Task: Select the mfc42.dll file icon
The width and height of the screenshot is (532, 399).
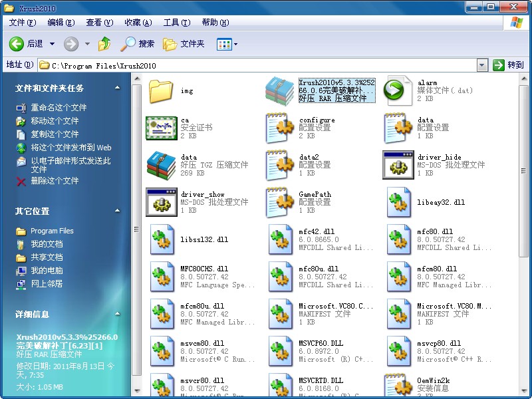Action: [x=281, y=239]
